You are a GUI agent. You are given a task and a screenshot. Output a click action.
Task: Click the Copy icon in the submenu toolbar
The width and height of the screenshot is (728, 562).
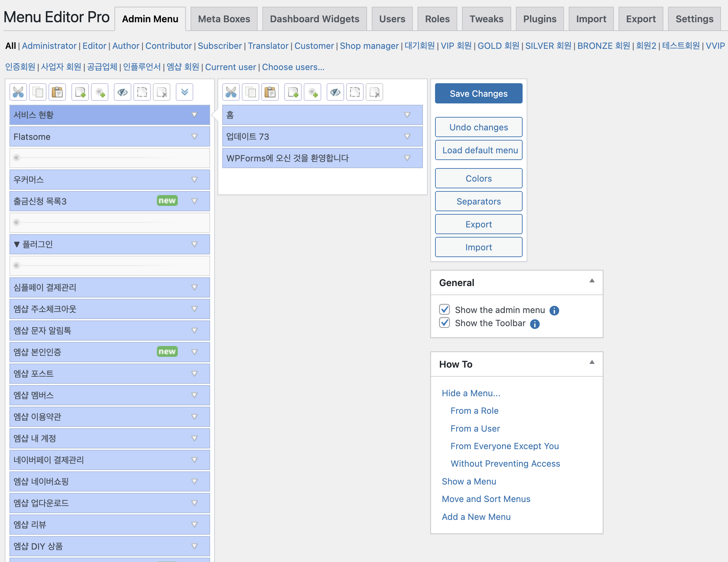pos(251,92)
